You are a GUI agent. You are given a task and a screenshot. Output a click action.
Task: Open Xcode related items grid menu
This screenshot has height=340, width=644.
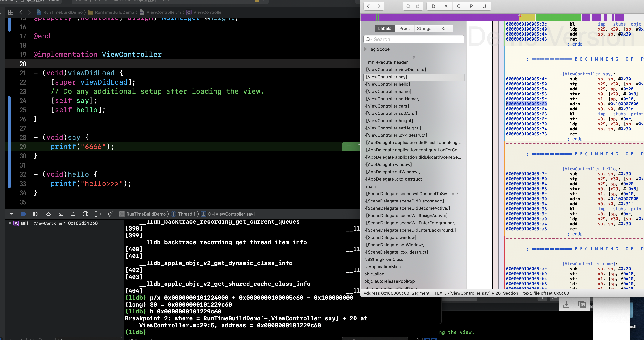pos(11,12)
